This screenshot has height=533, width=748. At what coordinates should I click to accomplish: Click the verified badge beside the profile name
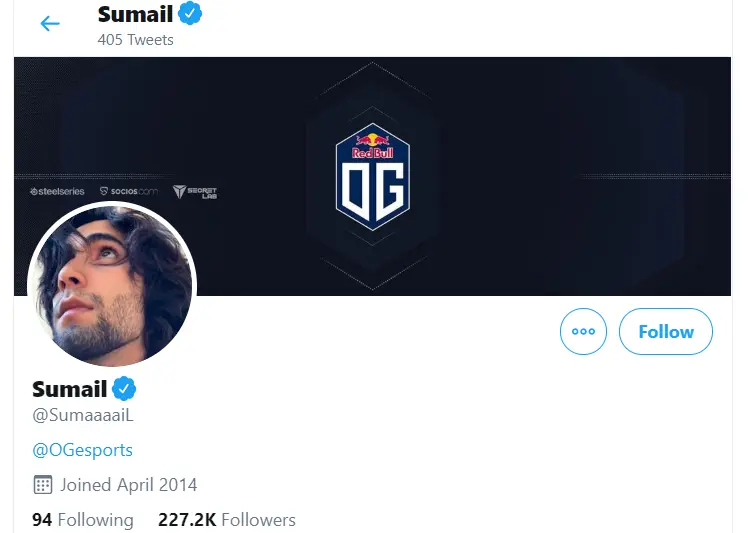coord(124,388)
